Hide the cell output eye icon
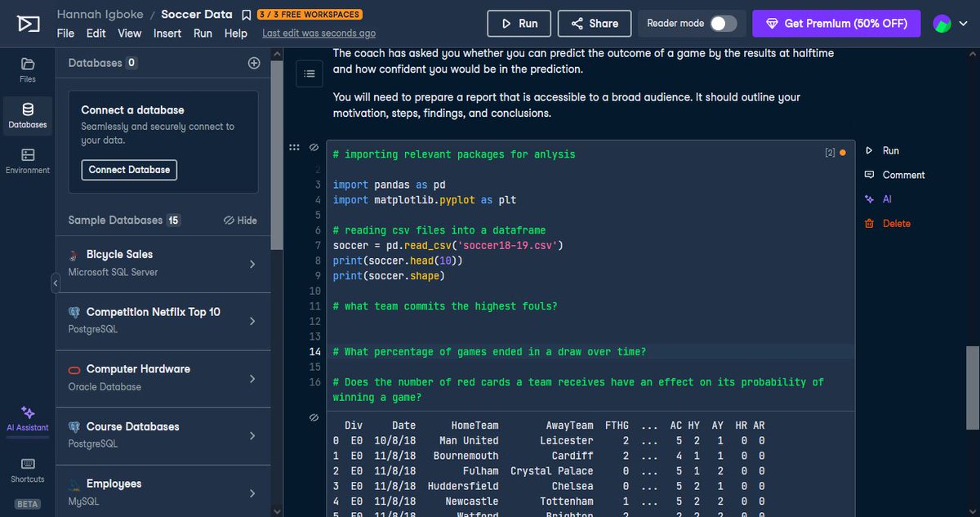This screenshot has height=517, width=980. point(314,417)
